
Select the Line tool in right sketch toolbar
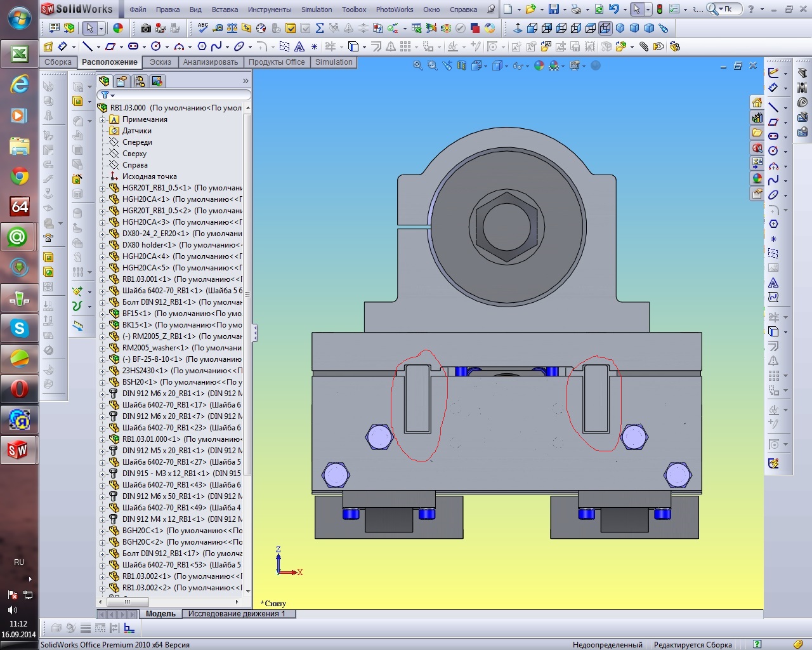pyautogui.click(x=773, y=107)
